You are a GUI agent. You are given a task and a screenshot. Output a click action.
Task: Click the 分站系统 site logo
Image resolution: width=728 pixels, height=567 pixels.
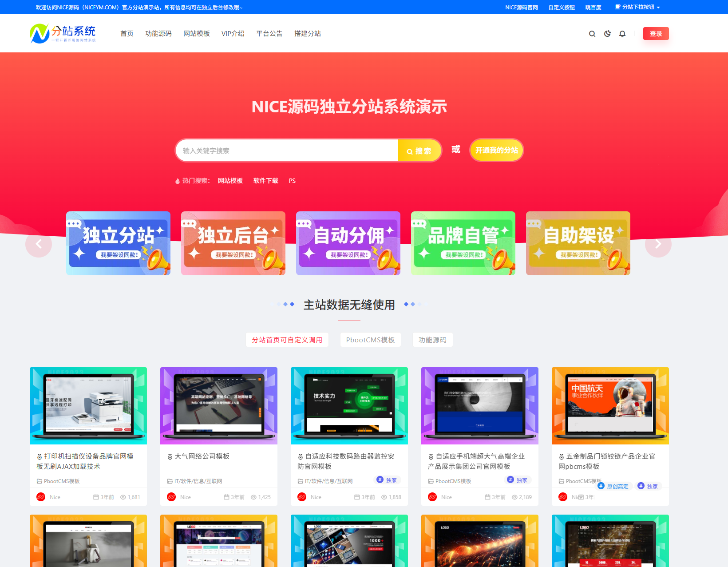tap(63, 33)
